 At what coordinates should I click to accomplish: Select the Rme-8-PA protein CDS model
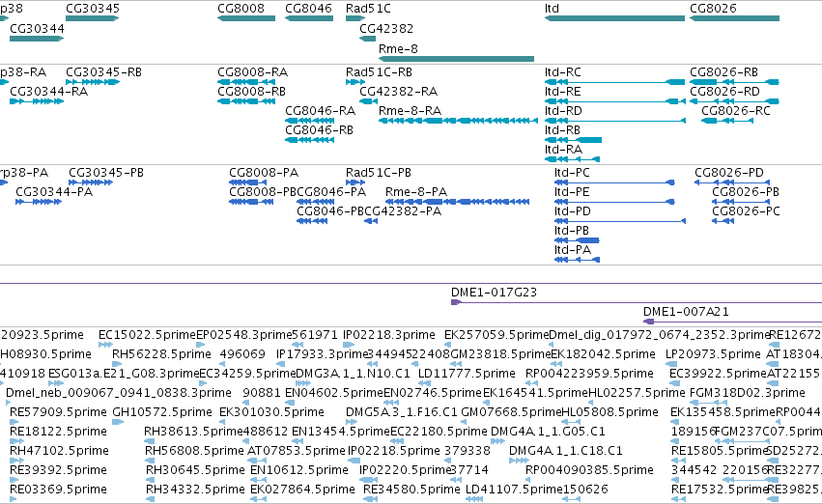point(458,202)
